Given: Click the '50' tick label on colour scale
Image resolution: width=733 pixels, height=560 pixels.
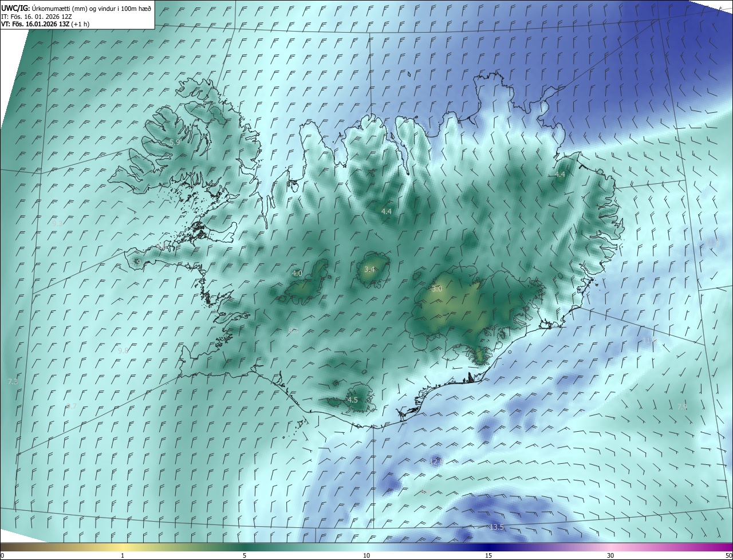Looking at the screenshot, I should click(x=728, y=555).
